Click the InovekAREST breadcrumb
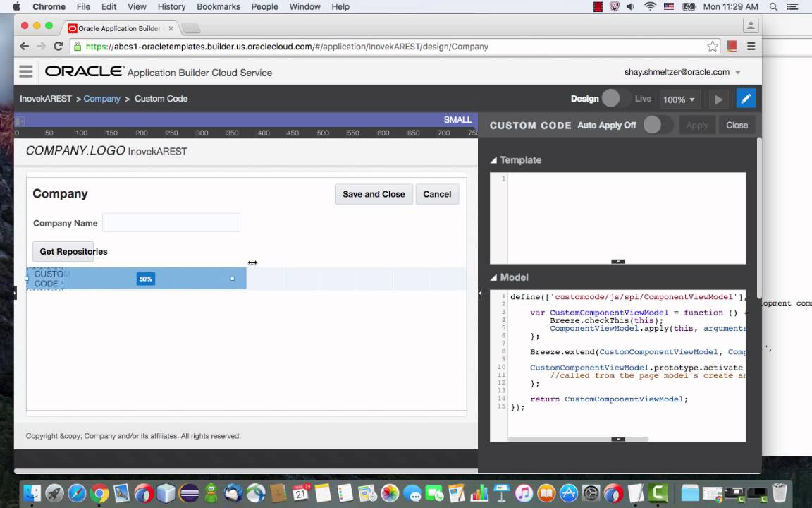This screenshot has width=812, height=508. [46, 99]
